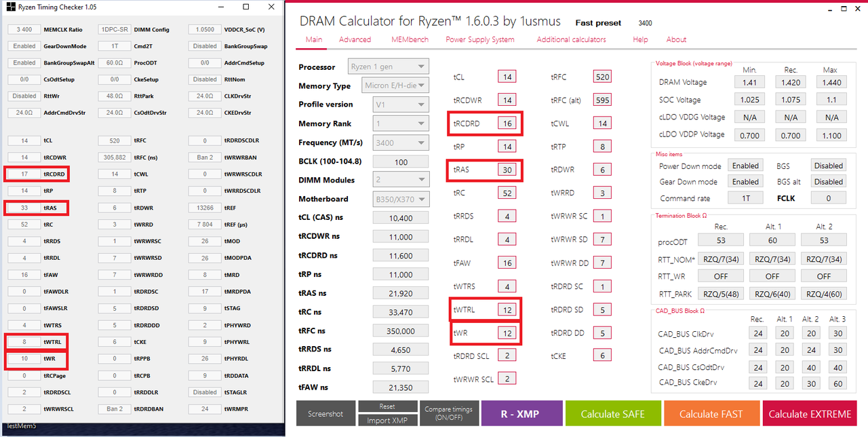Click the Screenshot button
The width and height of the screenshot is (868, 437).
(325, 414)
